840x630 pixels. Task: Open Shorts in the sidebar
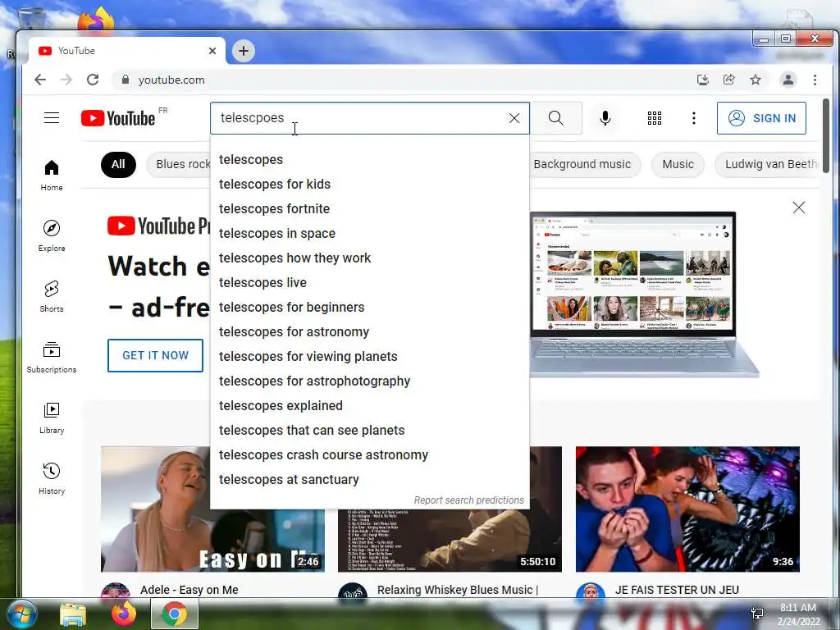click(x=52, y=297)
